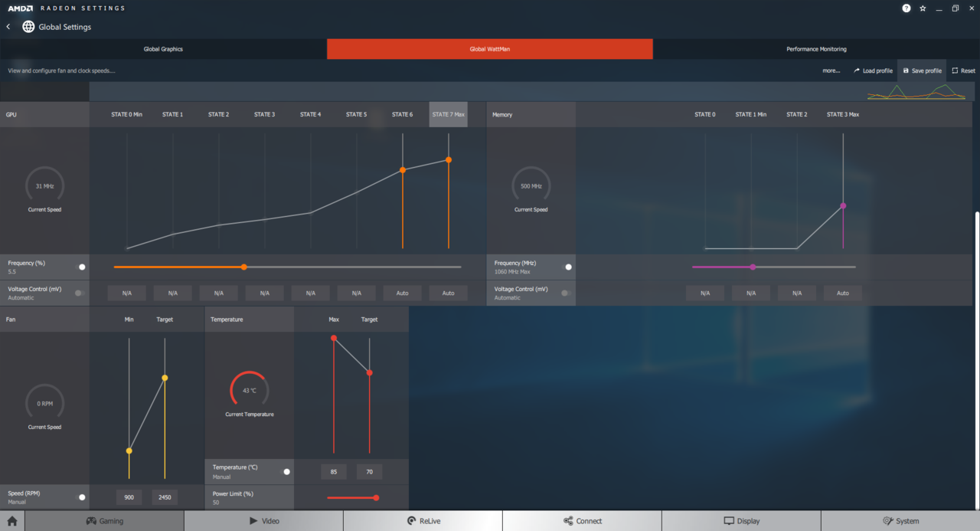Click GPU State 6 Auto voltage field
This screenshot has height=531, width=980.
402,293
